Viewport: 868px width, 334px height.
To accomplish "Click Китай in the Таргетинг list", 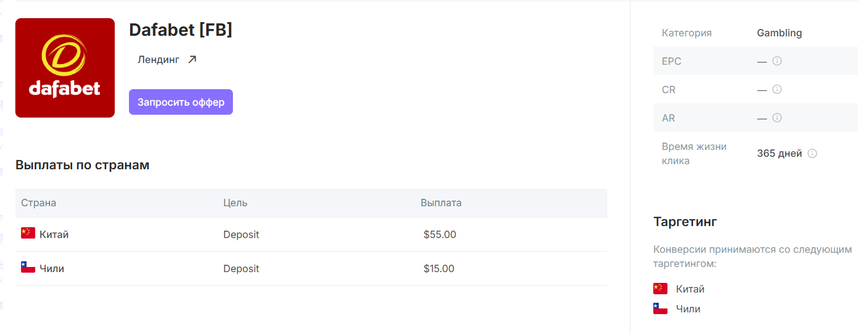I will click(690, 289).
